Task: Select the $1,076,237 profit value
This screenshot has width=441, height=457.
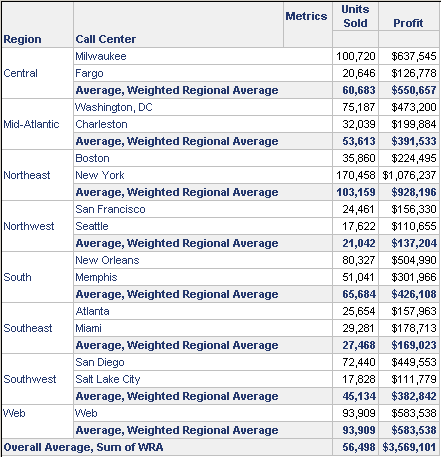Action: (x=409, y=175)
